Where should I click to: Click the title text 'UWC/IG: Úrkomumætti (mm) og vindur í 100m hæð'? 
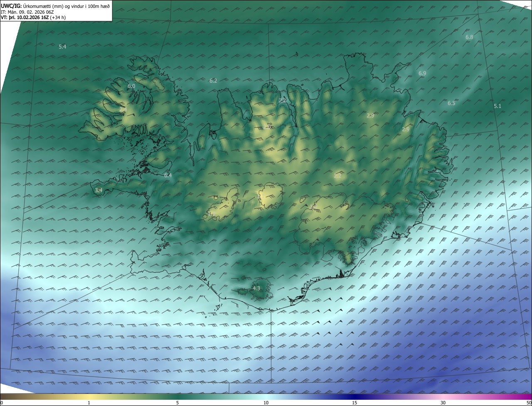pyautogui.click(x=55, y=6)
